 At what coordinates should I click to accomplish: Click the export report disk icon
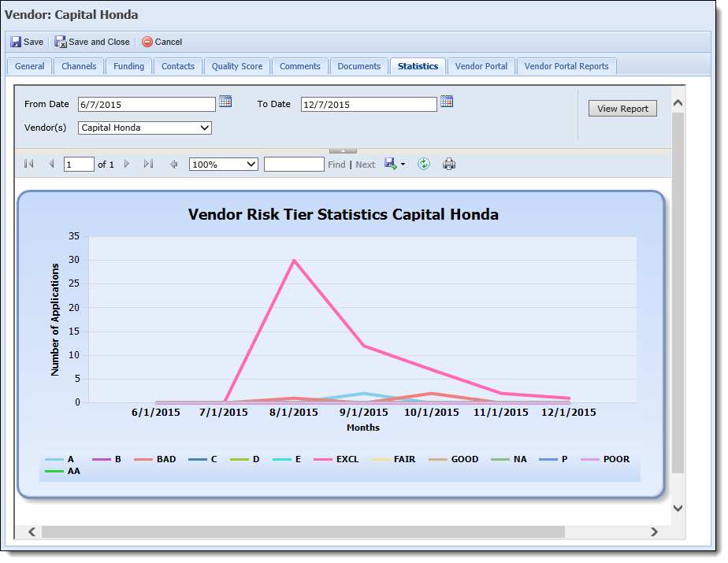[x=391, y=164]
